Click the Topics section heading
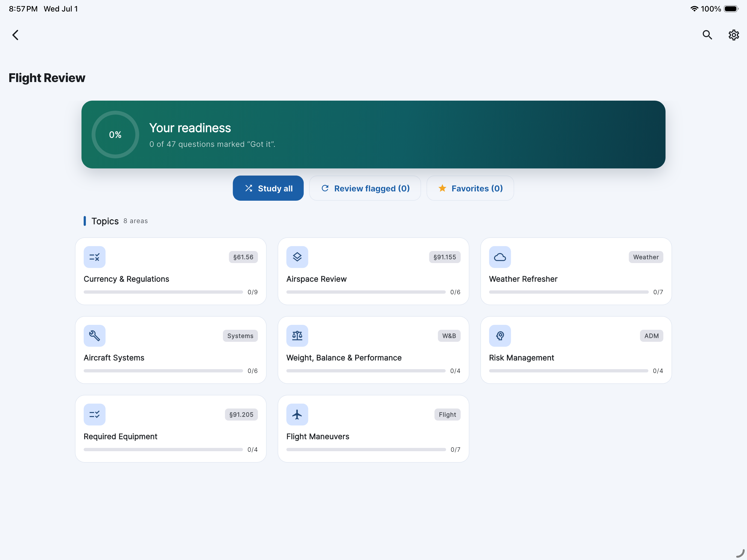Screen dimensions: 747x560 105,221
